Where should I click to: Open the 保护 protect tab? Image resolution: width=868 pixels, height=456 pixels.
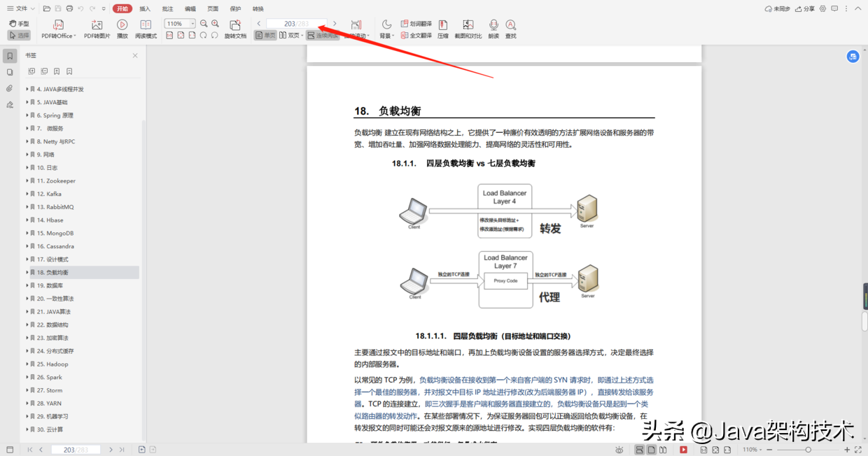coord(235,8)
